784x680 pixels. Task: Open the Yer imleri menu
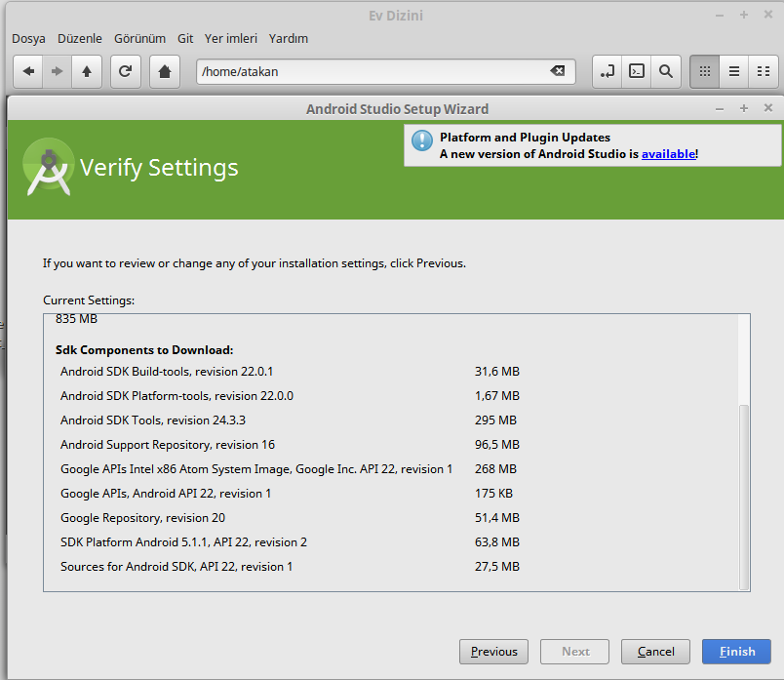coord(230,38)
